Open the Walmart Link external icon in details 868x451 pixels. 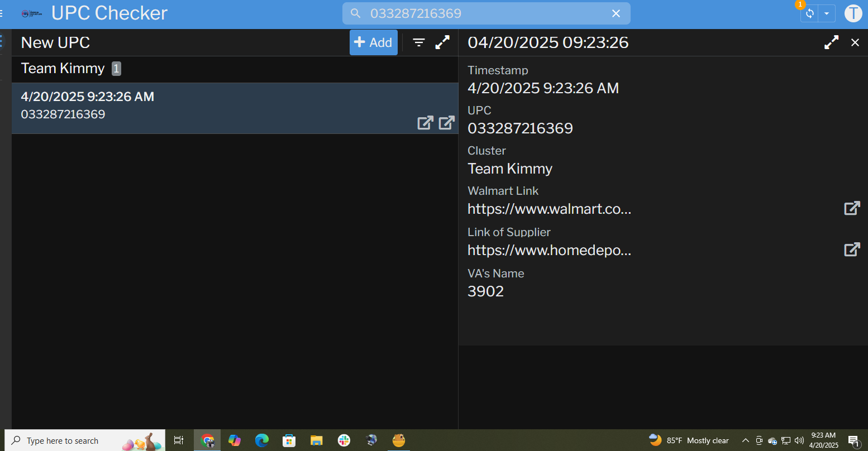(851, 209)
